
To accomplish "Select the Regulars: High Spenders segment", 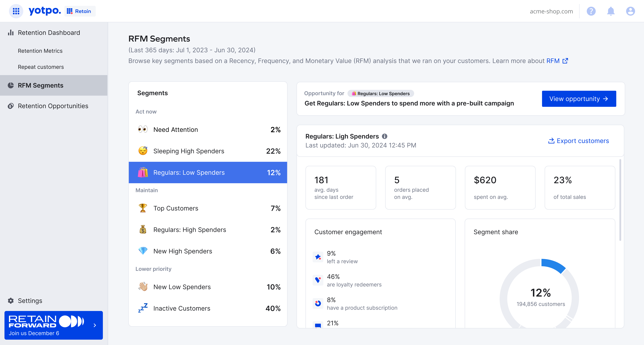I will pyautogui.click(x=208, y=230).
